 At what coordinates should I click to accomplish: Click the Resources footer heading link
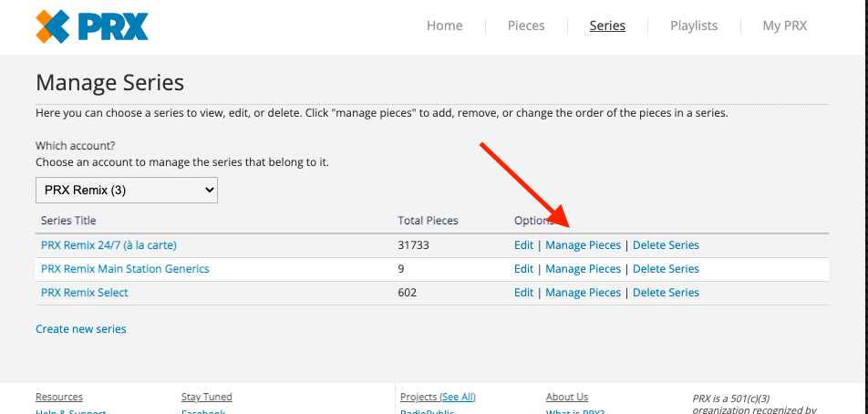(59, 397)
